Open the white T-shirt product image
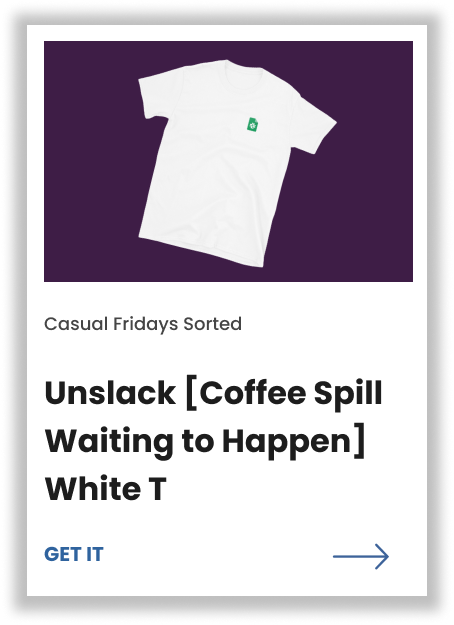 click(x=228, y=161)
